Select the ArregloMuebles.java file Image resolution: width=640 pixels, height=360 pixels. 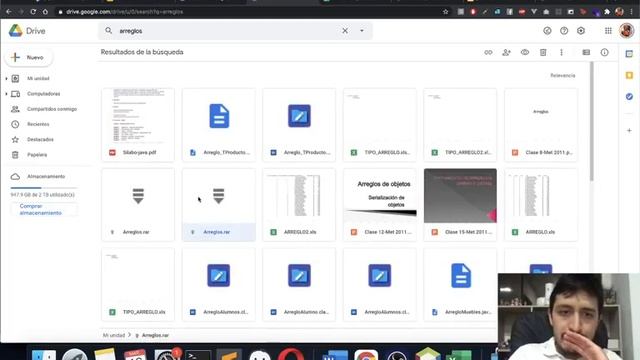[x=460, y=284]
